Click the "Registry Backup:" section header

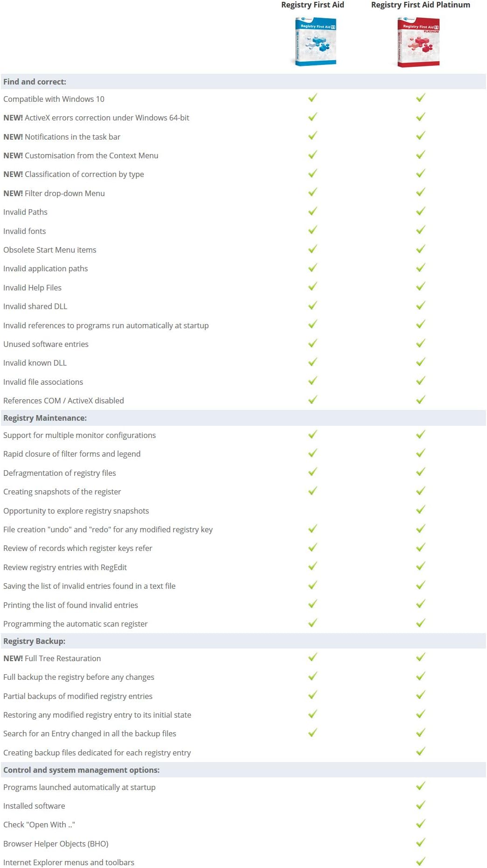coord(35,641)
